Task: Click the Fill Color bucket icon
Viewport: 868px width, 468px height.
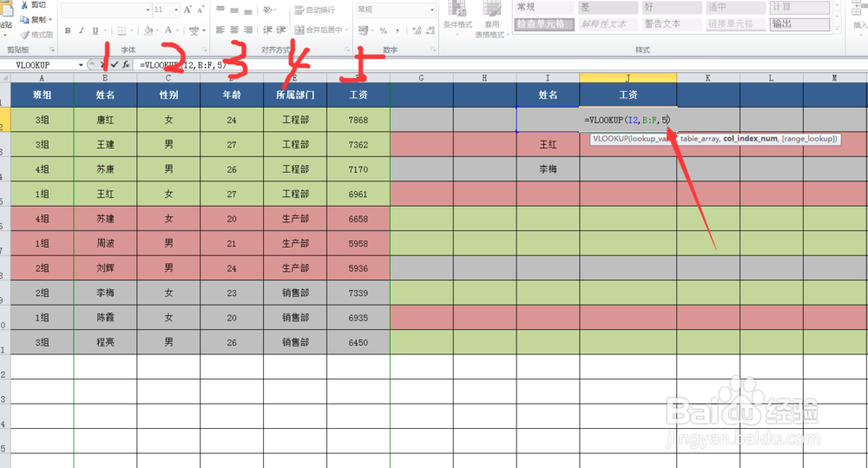Action: 148,30
